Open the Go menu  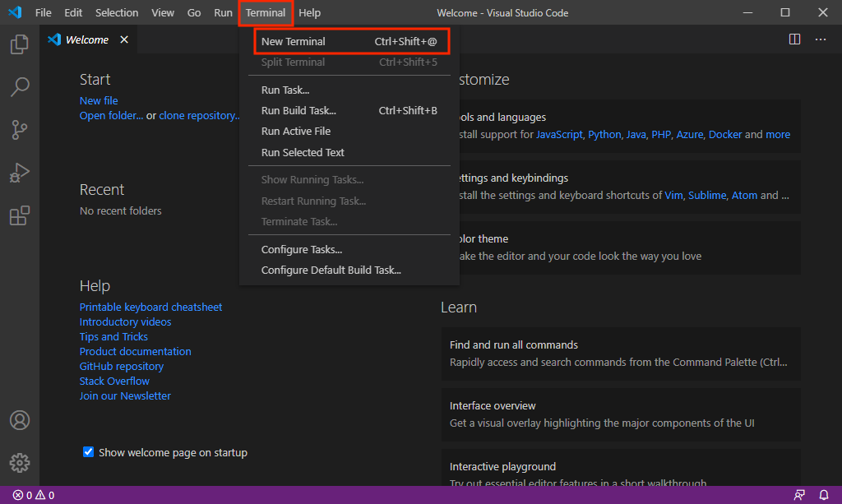pos(194,12)
